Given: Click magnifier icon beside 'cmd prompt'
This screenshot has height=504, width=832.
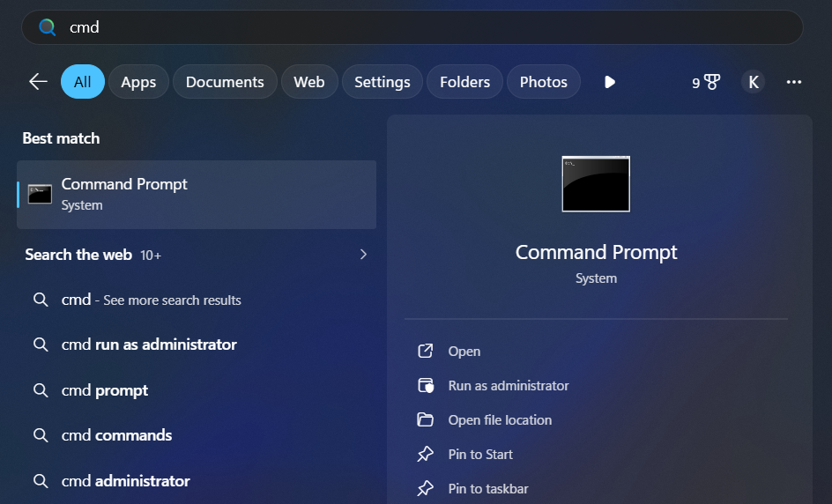Looking at the screenshot, I should point(41,390).
